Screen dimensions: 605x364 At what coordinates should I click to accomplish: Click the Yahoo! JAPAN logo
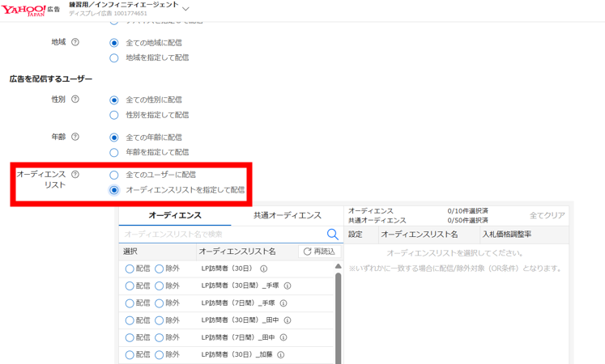click(24, 10)
